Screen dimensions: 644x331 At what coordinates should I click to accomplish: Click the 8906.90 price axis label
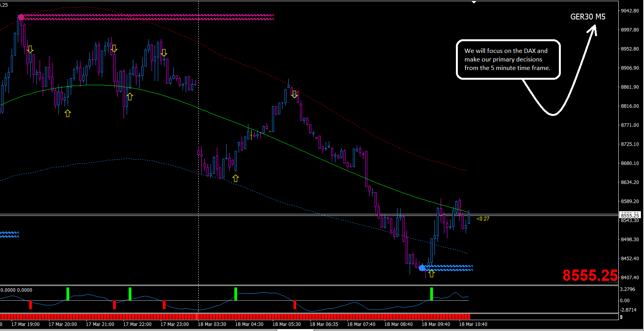tap(630, 68)
